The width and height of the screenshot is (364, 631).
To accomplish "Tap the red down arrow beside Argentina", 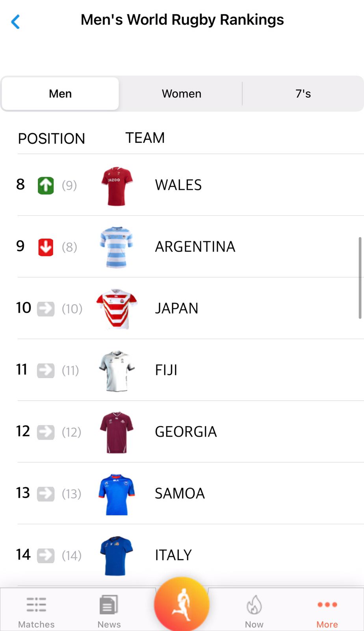I will (x=46, y=247).
